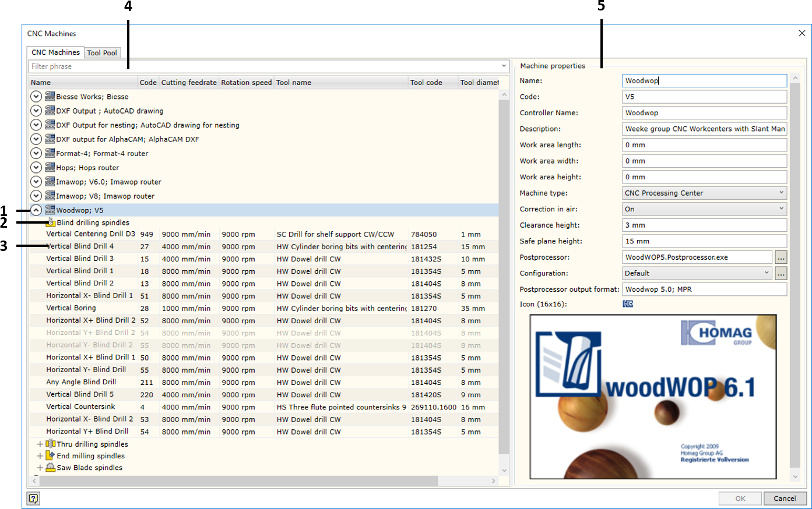Click the DXF Output for nesting icon
The width and height of the screenshot is (812, 509).
(50, 125)
